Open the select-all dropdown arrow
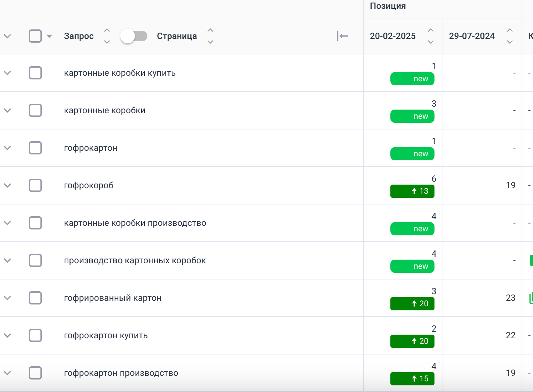Image resolution: width=533 pixels, height=392 pixels. pyautogui.click(x=49, y=36)
